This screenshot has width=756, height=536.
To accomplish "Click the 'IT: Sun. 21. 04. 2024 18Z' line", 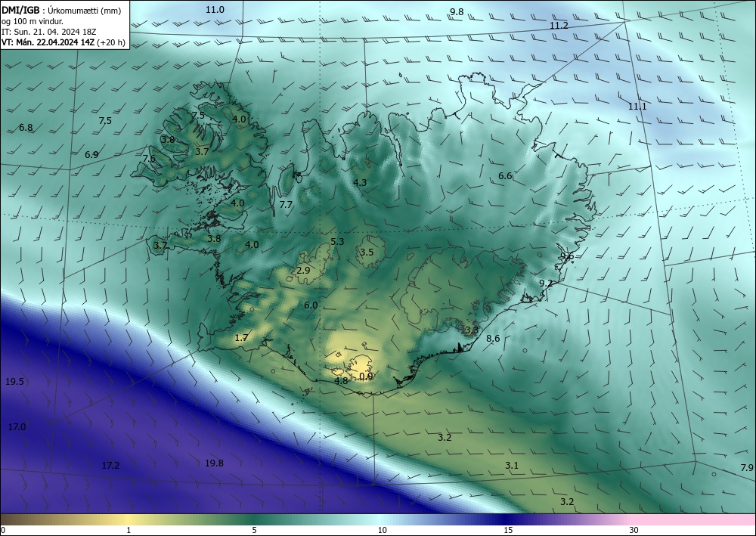I will click(48, 32).
